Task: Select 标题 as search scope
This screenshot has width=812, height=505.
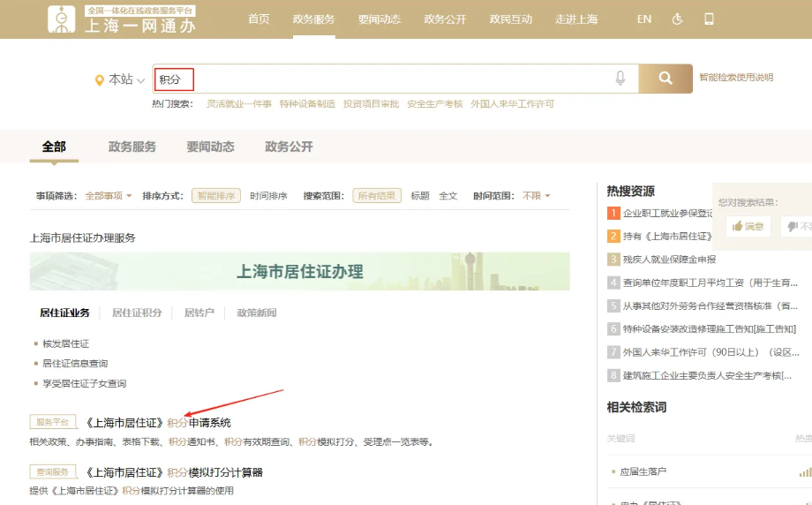Action: 420,196
